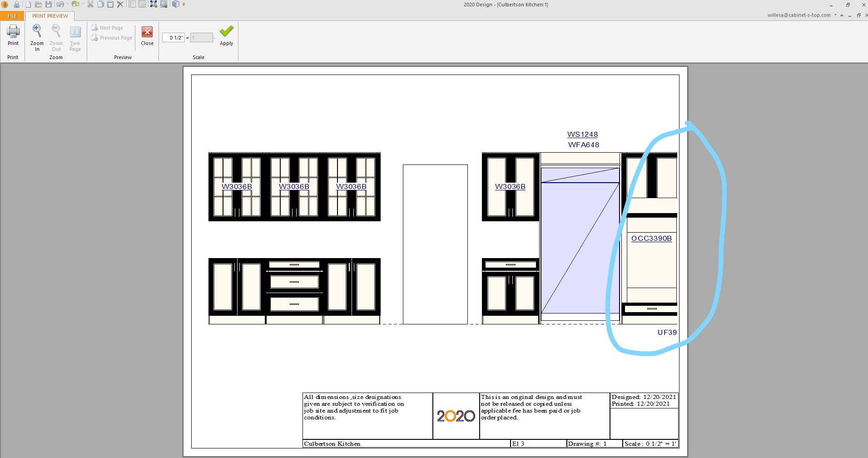This screenshot has width=868, height=458.
Task: Click the OCC3390B cabinet label
Action: pos(651,239)
